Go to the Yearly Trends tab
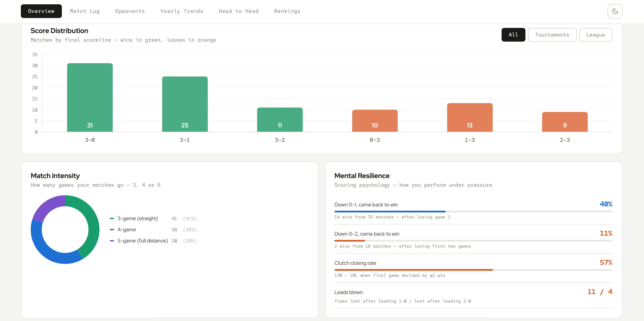Screen dimensions: 644x321 [x=182, y=11]
